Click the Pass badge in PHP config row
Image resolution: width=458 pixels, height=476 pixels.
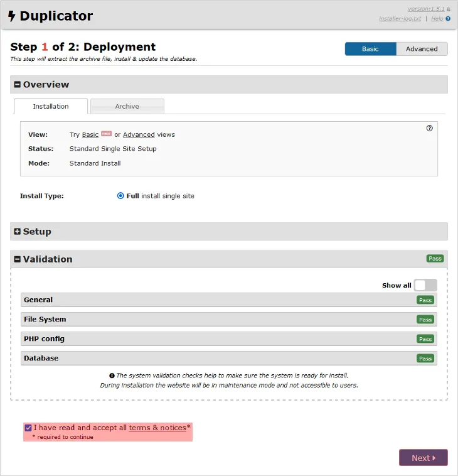(x=425, y=339)
